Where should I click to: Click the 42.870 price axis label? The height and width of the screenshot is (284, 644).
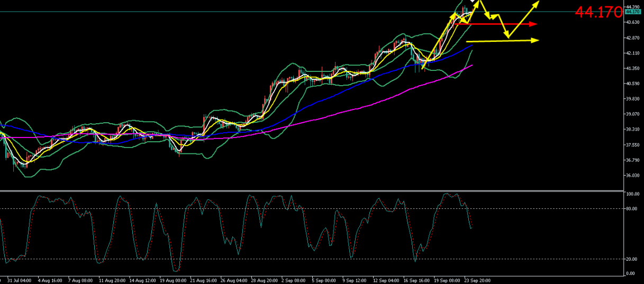click(x=633, y=38)
